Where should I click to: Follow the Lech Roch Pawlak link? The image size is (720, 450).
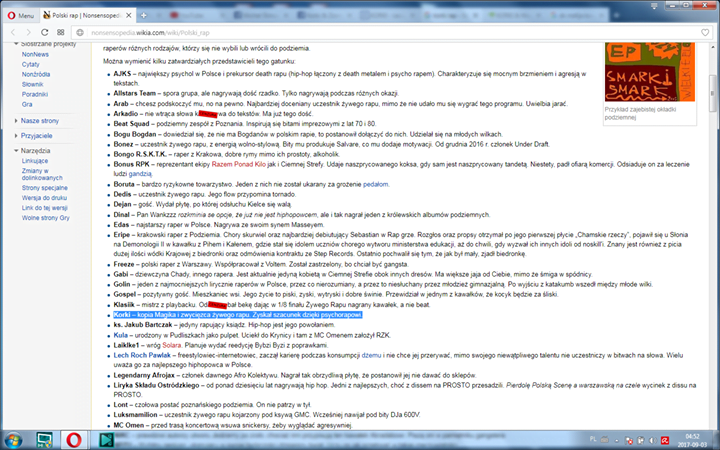(143, 353)
